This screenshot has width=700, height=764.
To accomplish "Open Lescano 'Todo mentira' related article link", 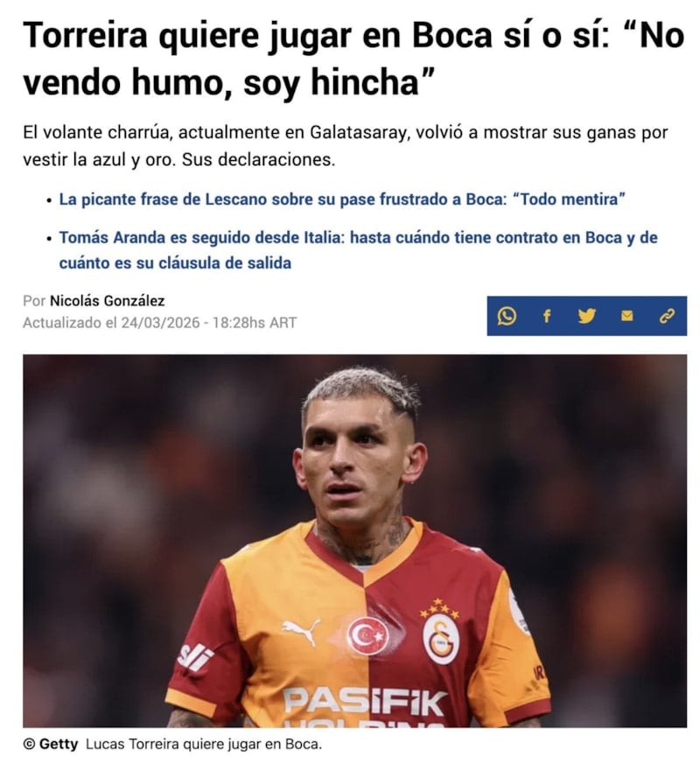I will point(342,200).
